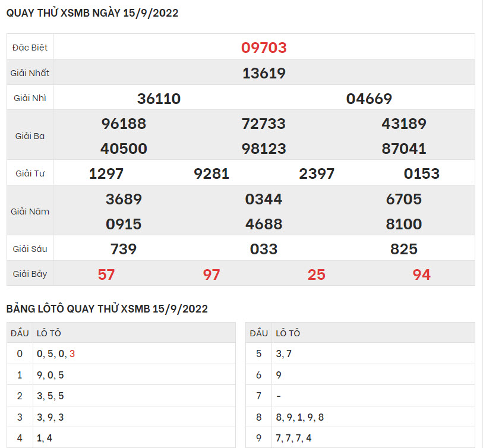The height and width of the screenshot is (448, 483).
Task: Select the 'QUAY THỬ XSMB NGÀY 15/9/2022' heading
Action: (92, 13)
